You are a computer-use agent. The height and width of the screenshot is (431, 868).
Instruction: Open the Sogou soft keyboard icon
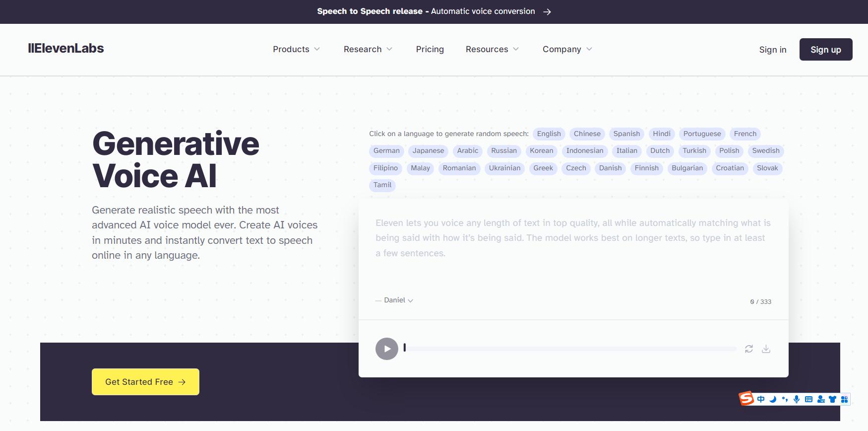808,399
